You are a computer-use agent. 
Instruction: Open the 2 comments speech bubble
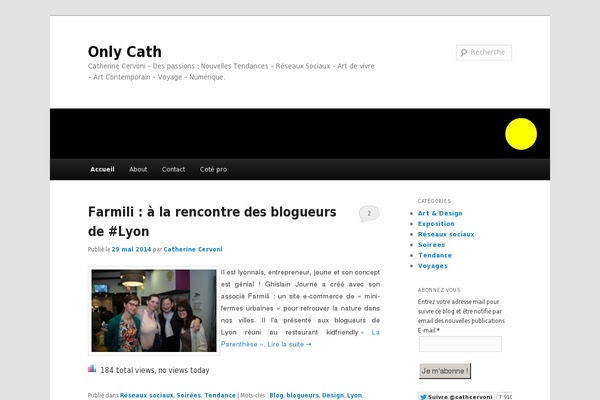tap(369, 214)
